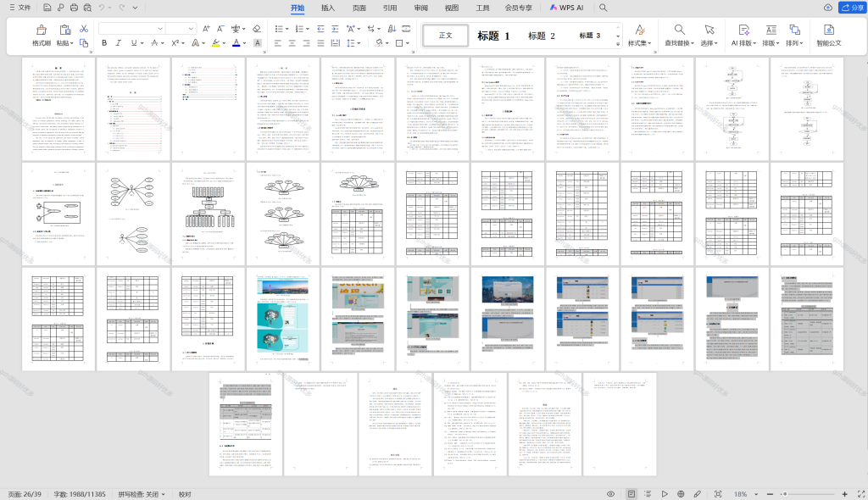Click the Print icon in quick access bar
This screenshot has width=868, height=500.
click(74, 8)
